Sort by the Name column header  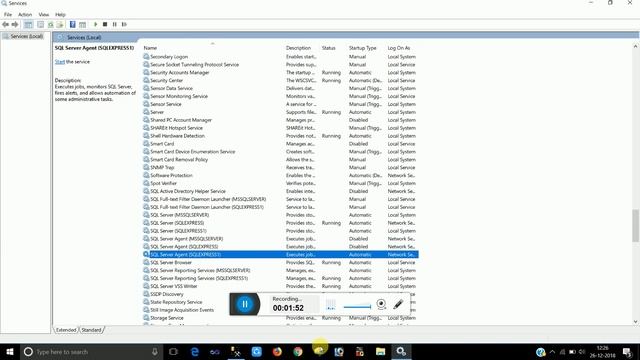click(x=150, y=48)
